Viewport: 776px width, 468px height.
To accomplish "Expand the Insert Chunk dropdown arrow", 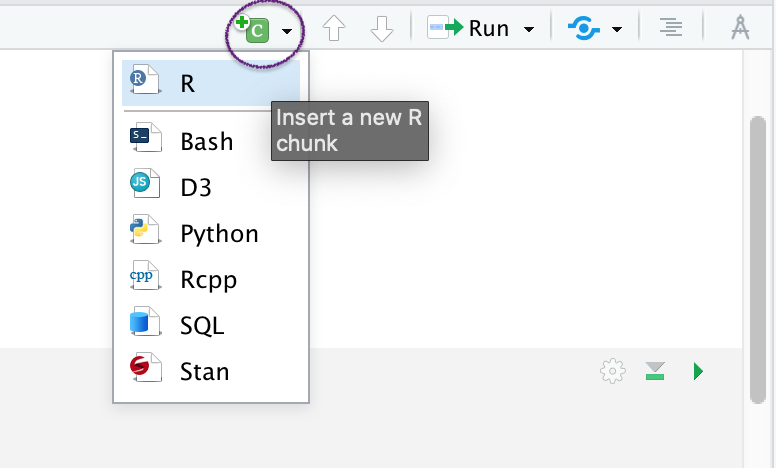I will [x=288, y=31].
